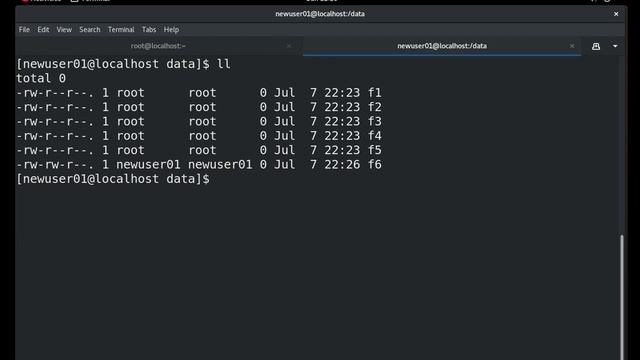Screen dimensions: 640x360
Task: Click the -rw-rw-r--. permissions of f6
Action: [55, 164]
